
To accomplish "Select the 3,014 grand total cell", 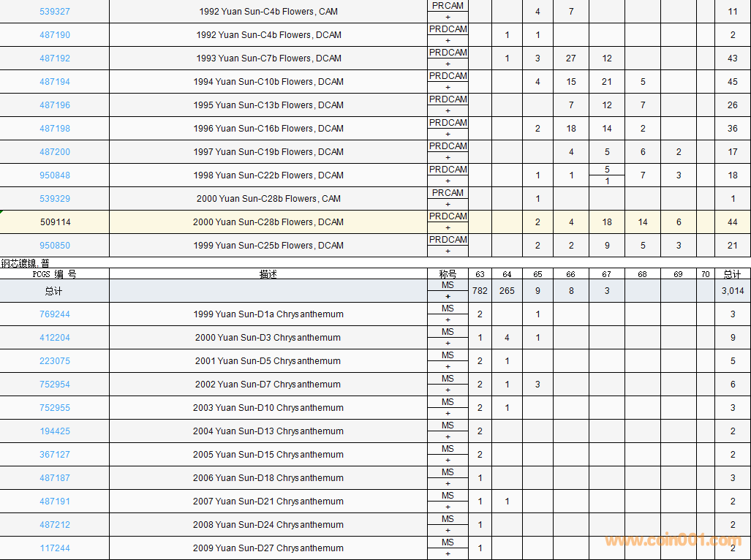I will tap(732, 291).
